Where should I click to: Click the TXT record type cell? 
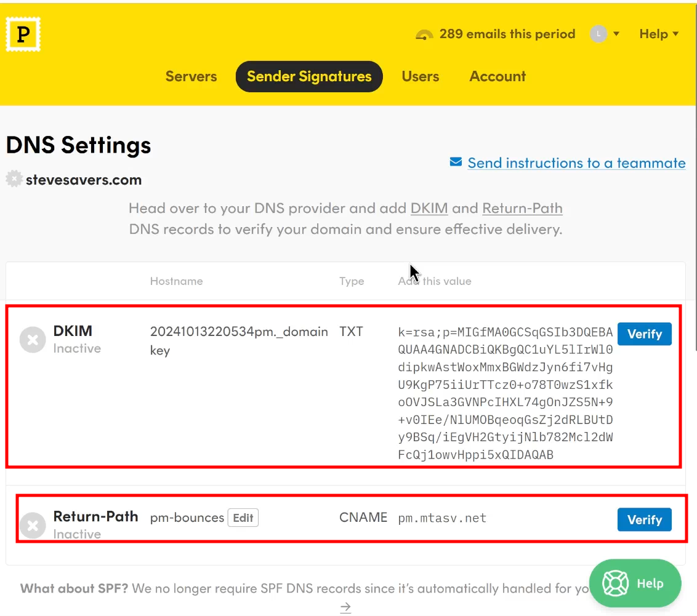351,332
